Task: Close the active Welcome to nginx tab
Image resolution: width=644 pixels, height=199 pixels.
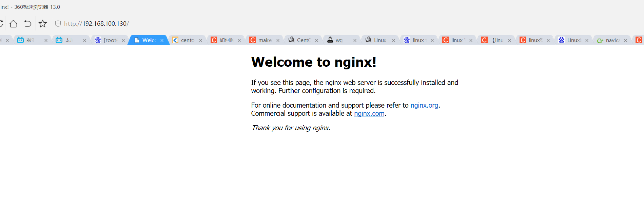Action: (162, 40)
